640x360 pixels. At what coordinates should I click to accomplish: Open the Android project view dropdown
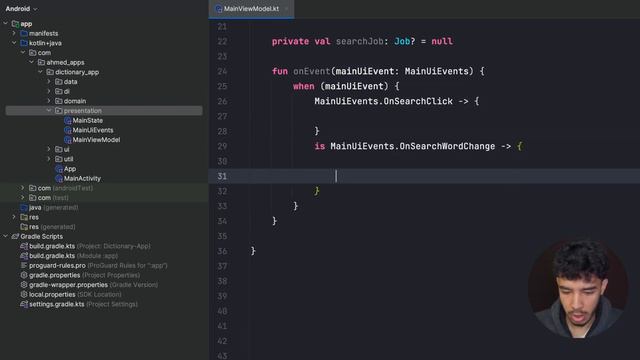tap(21, 9)
